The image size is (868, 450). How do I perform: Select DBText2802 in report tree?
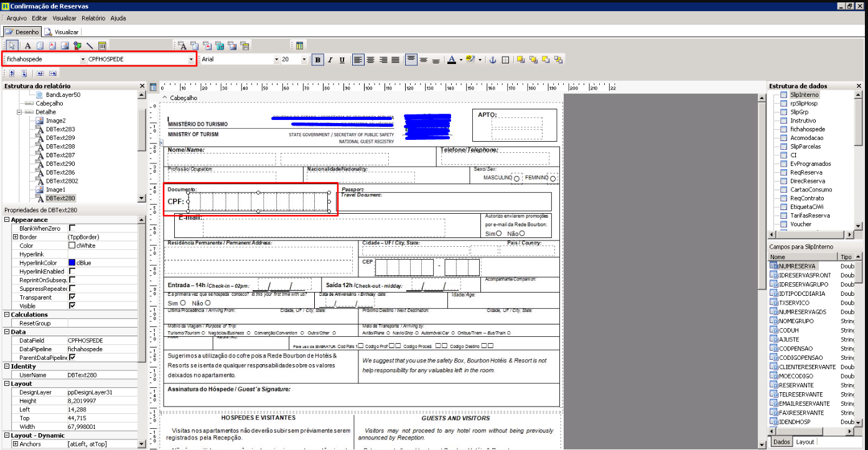[62, 181]
